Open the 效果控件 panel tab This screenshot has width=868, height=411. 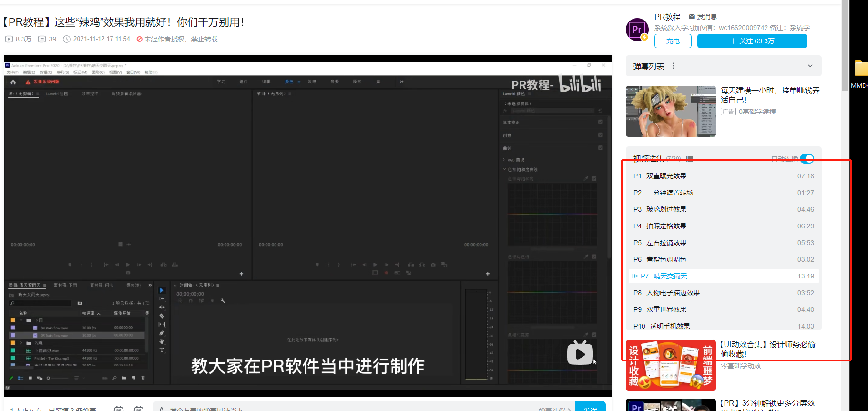(90, 94)
